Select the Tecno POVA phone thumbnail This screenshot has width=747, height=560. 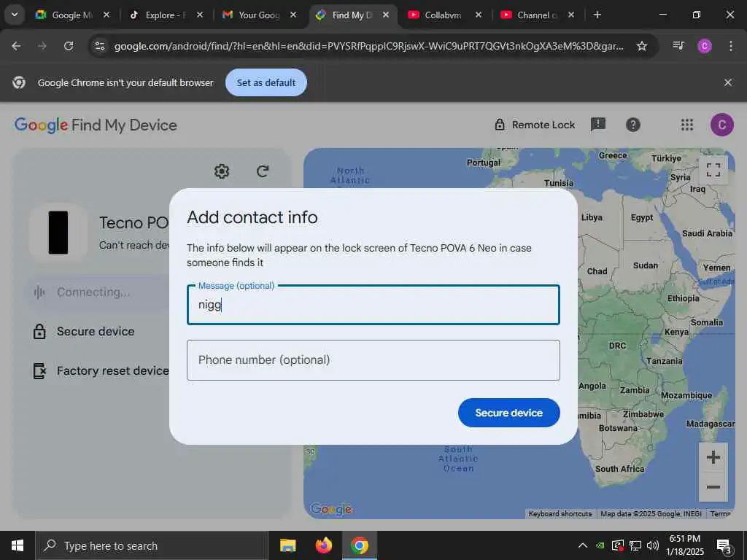(x=58, y=233)
